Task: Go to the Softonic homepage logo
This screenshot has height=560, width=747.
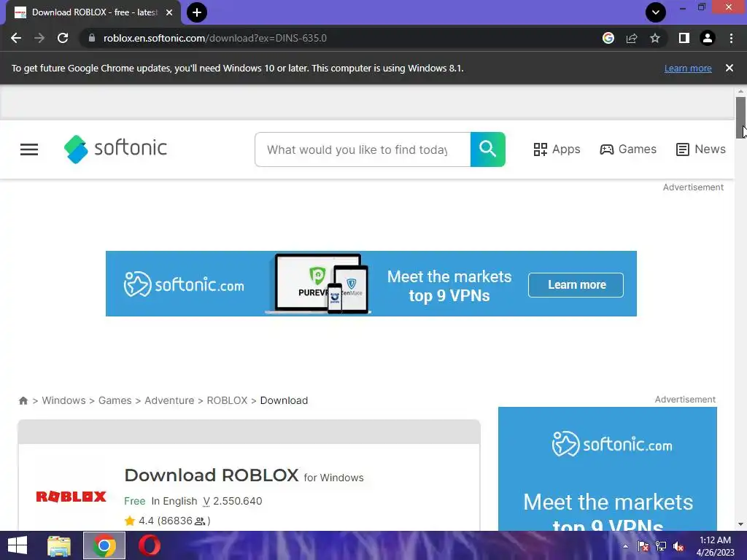Action: pyautogui.click(x=115, y=149)
